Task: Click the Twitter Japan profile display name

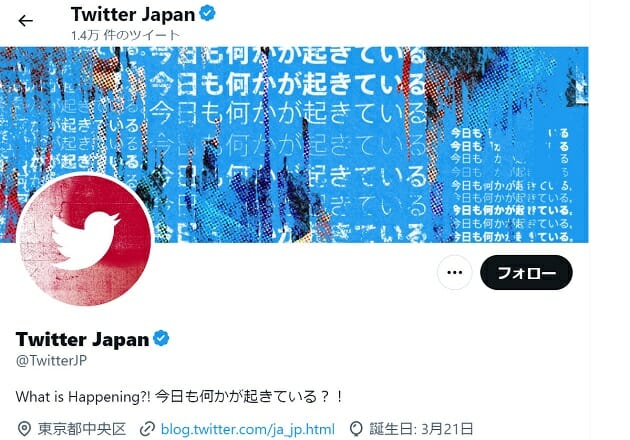Action: (x=82, y=339)
